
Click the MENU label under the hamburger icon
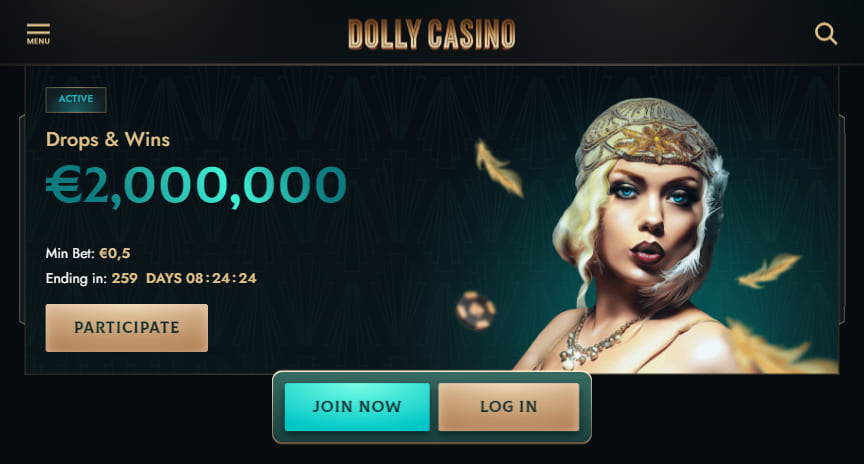[x=38, y=41]
